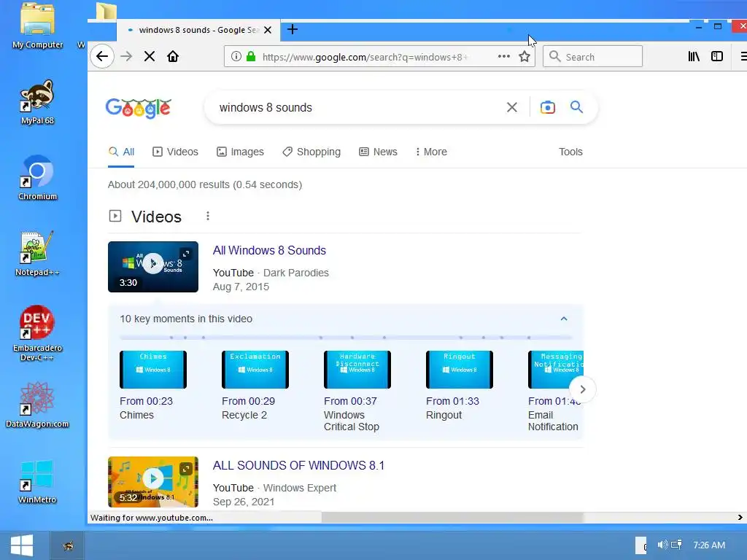747x560 pixels.
Task: Open WinMetro desktop shortcut
Action: coord(38,481)
